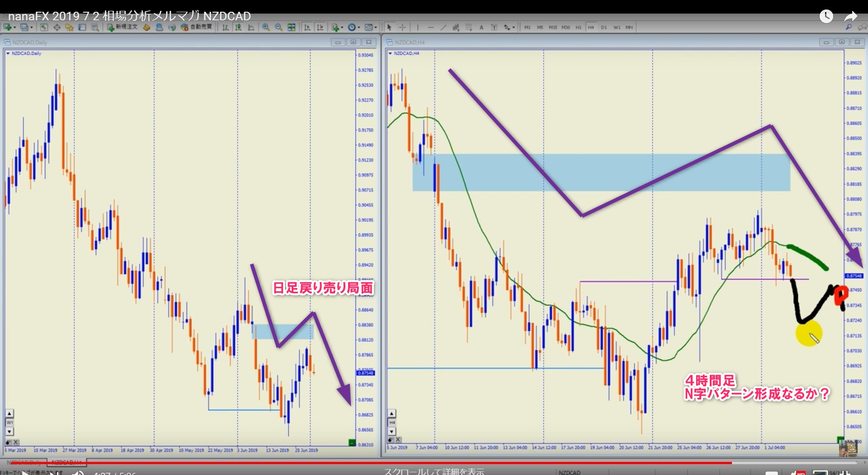The height and width of the screenshot is (475, 868).
Task: Open the chat bubbles icon at toolbar right
Action: click(862, 27)
